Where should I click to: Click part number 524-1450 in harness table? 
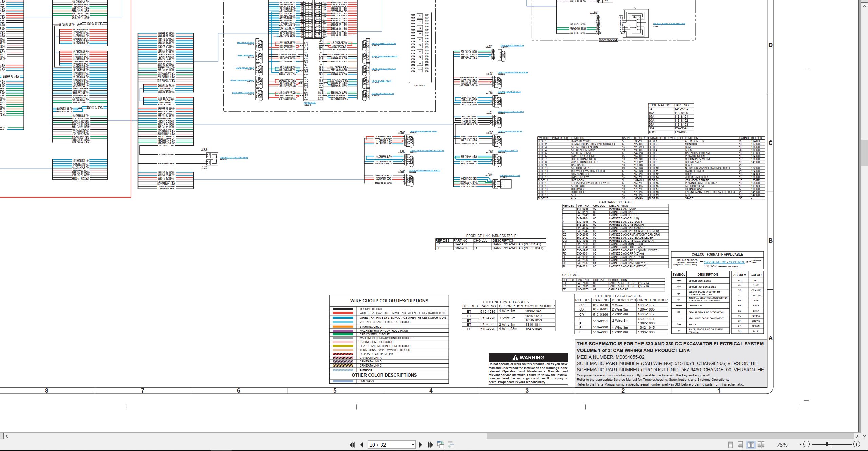pyautogui.click(x=460, y=244)
